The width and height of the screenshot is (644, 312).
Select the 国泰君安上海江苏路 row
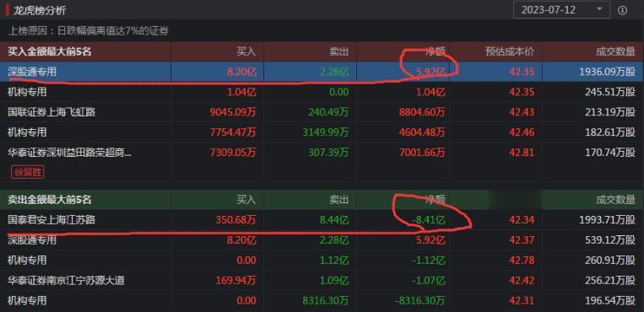322,220
